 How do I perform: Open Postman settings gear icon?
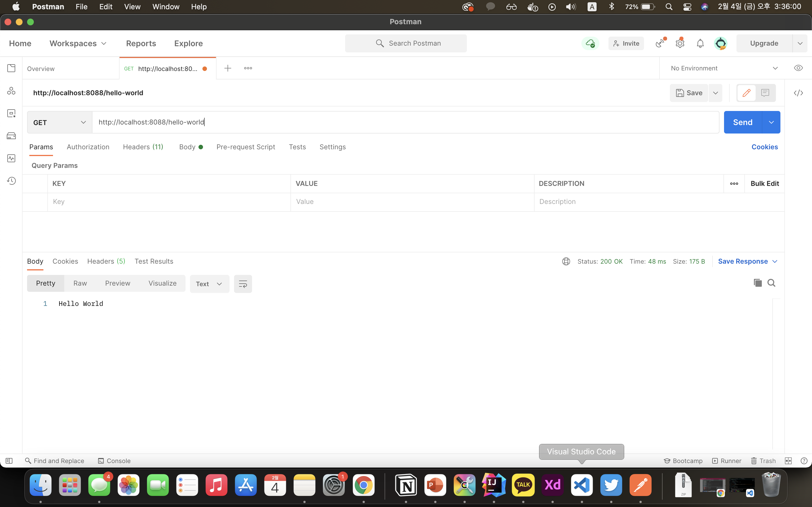(680, 43)
